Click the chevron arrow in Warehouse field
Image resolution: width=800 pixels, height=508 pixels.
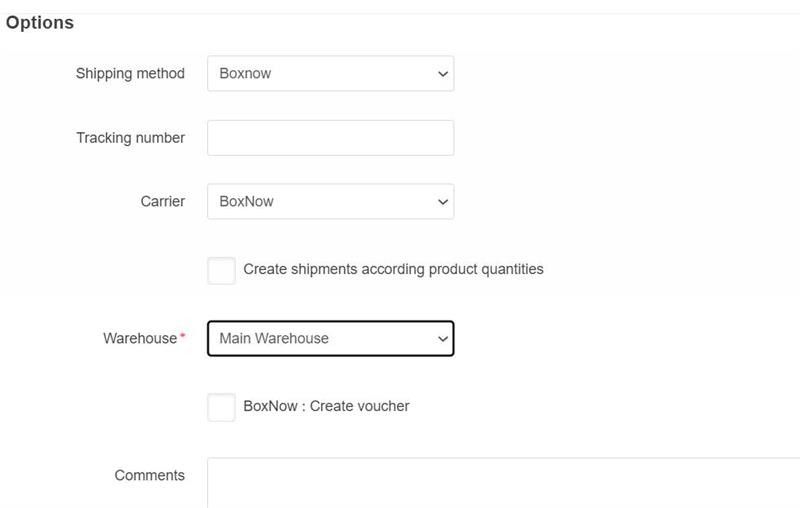(443, 339)
